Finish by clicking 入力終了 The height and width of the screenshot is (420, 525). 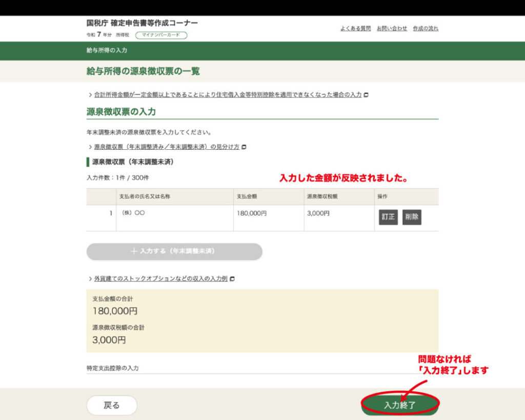click(400, 405)
